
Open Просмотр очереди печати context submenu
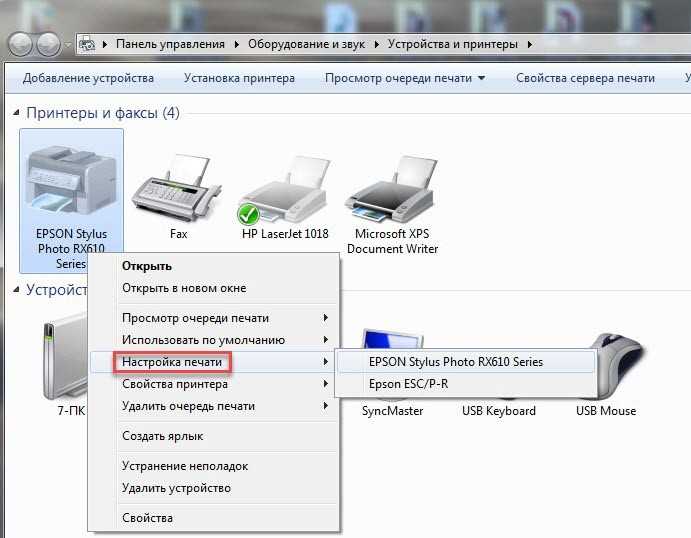[215, 318]
